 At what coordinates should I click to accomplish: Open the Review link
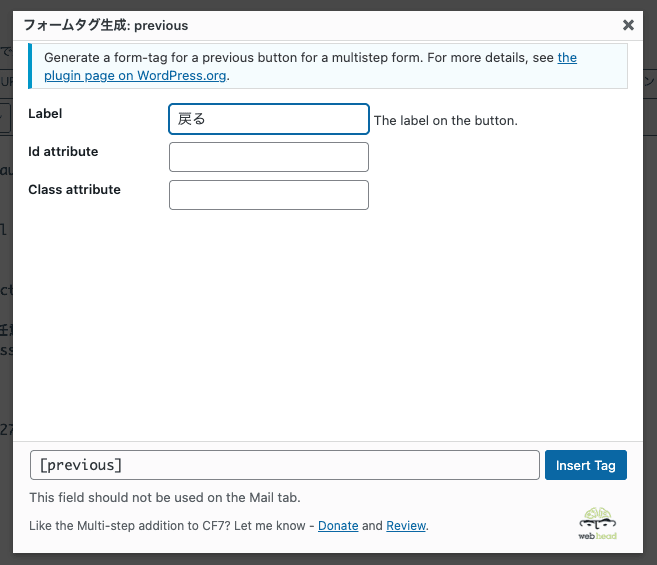[x=406, y=525]
